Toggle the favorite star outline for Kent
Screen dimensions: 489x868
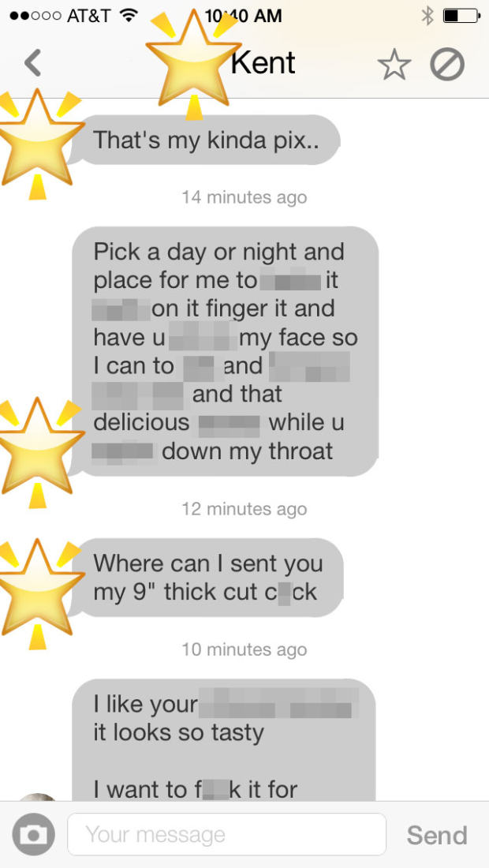click(x=394, y=65)
